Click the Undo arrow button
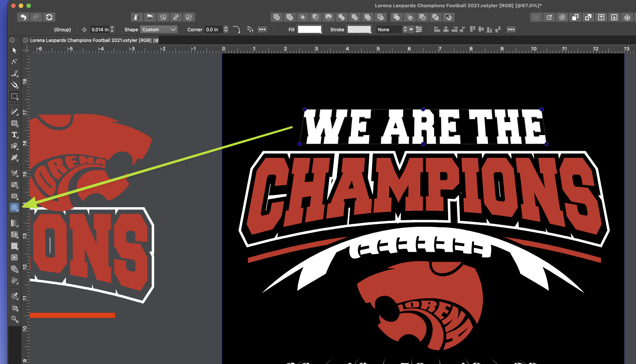 pos(23,17)
